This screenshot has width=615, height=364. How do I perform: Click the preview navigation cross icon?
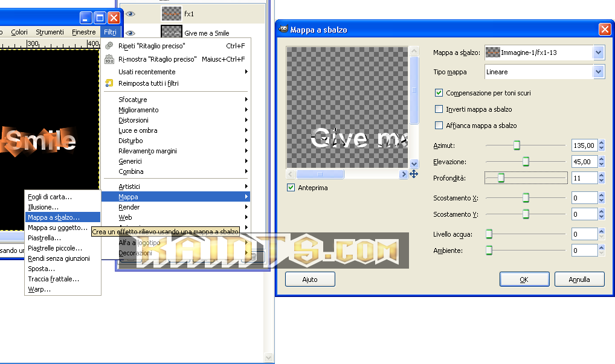coord(414,174)
